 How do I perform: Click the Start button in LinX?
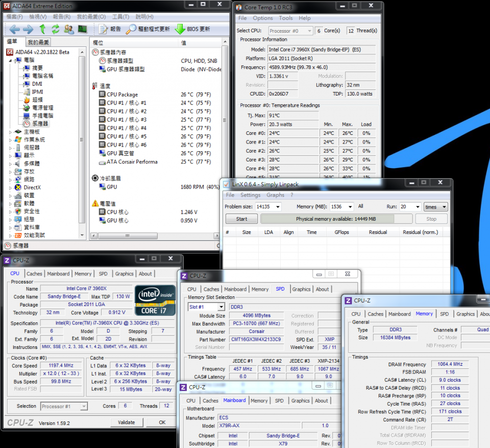[x=241, y=219]
